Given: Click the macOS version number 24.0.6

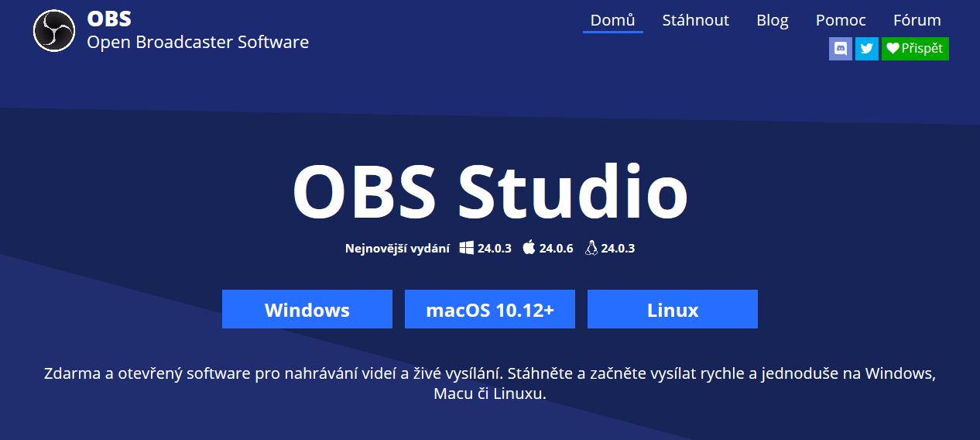Looking at the screenshot, I should click(557, 249).
